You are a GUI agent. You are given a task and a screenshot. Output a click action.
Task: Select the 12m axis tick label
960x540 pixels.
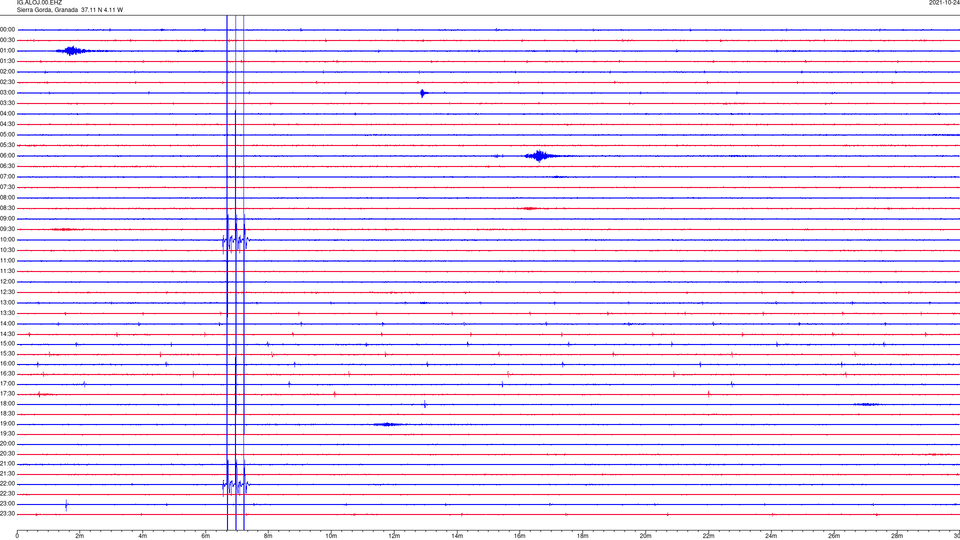[394, 536]
